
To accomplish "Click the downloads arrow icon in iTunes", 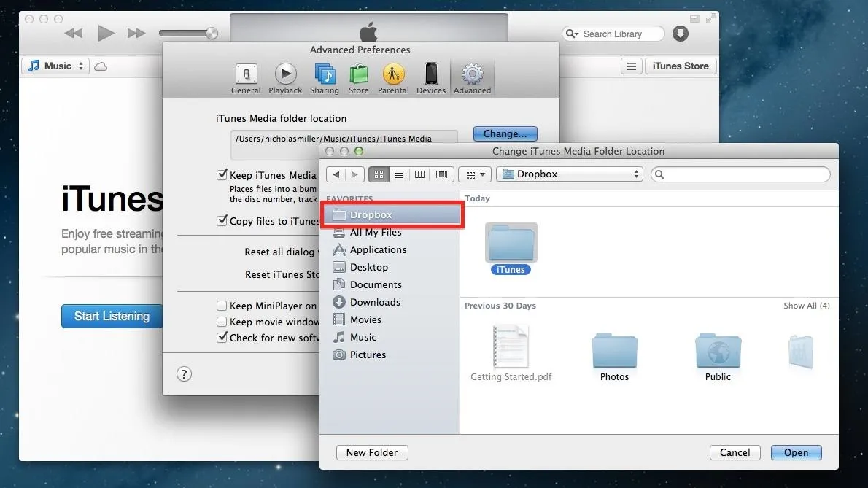I will click(x=681, y=34).
